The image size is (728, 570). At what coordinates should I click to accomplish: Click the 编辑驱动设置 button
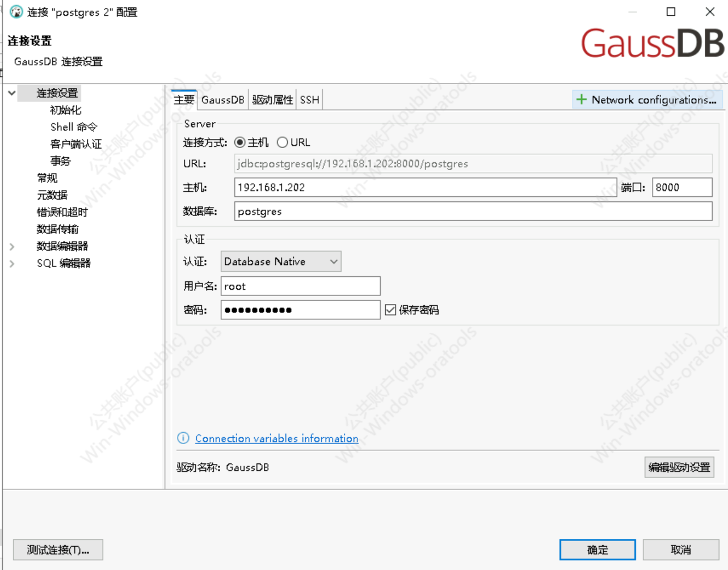click(x=679, y=467)
